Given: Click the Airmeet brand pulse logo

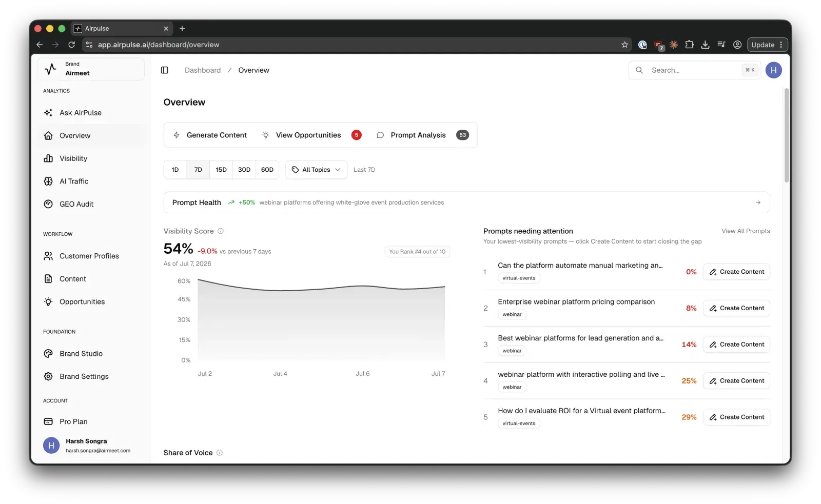Looking at the screenshot, I should pyautogui.click(x=51, y=69).
